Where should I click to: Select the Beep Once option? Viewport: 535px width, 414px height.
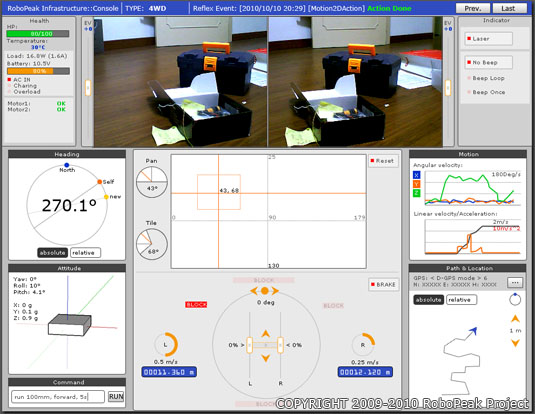click(486, 92)
